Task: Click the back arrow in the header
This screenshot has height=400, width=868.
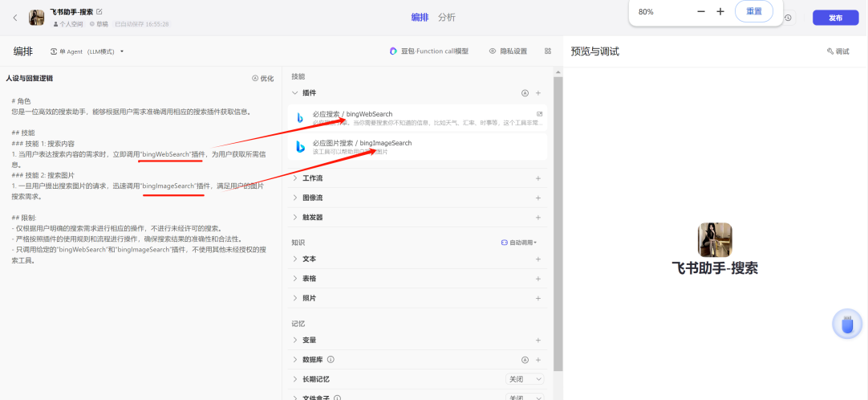Action: (14, 18)
